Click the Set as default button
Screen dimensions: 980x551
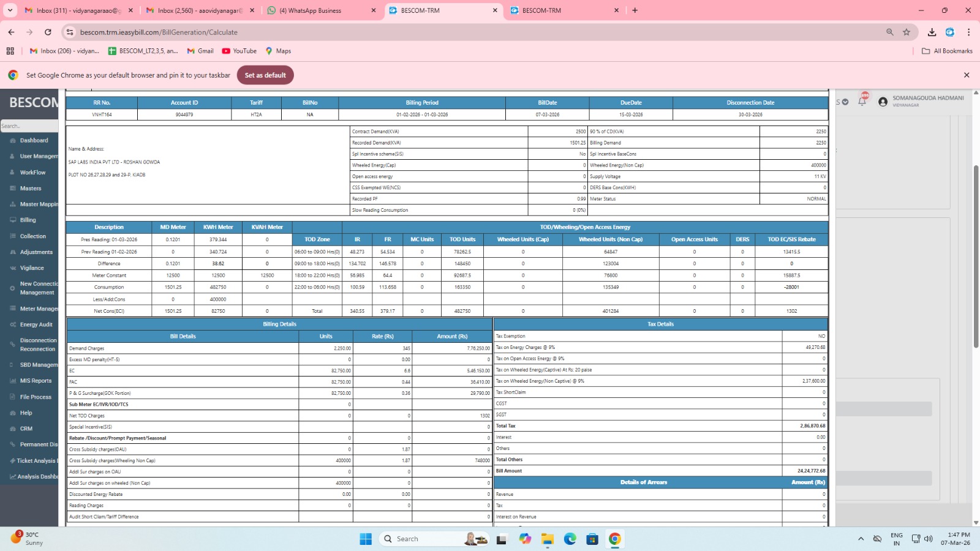point(265,75)
